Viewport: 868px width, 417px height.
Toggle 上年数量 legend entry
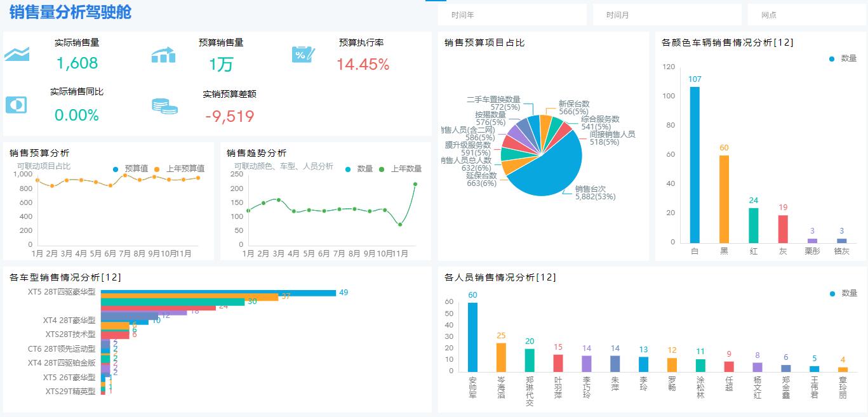(x=400, y=169)
